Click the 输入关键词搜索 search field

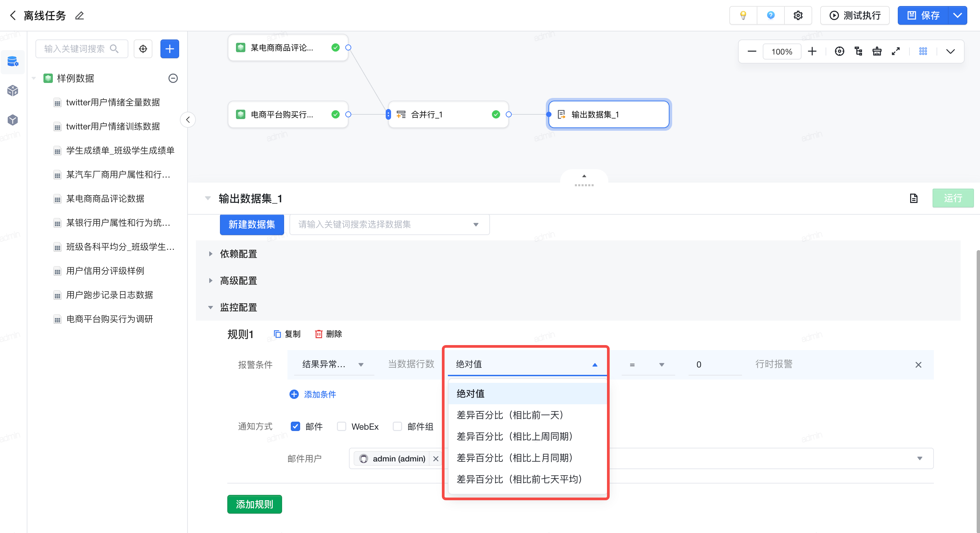(82, 49)
